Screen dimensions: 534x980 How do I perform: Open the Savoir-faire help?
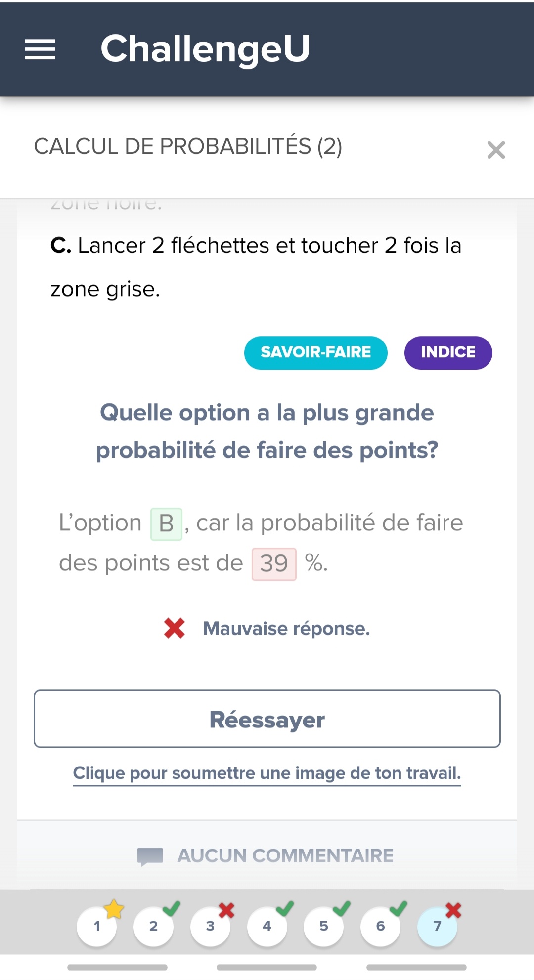coord(315,352)
